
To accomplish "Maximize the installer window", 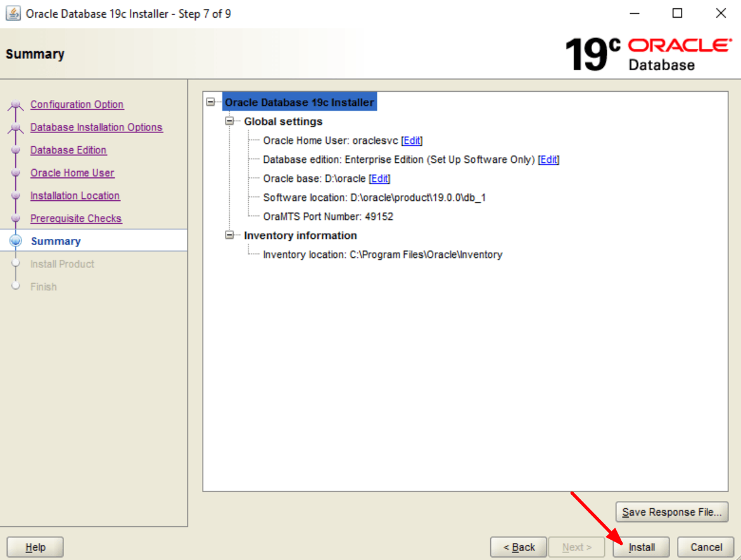I will tap(677, 13).
